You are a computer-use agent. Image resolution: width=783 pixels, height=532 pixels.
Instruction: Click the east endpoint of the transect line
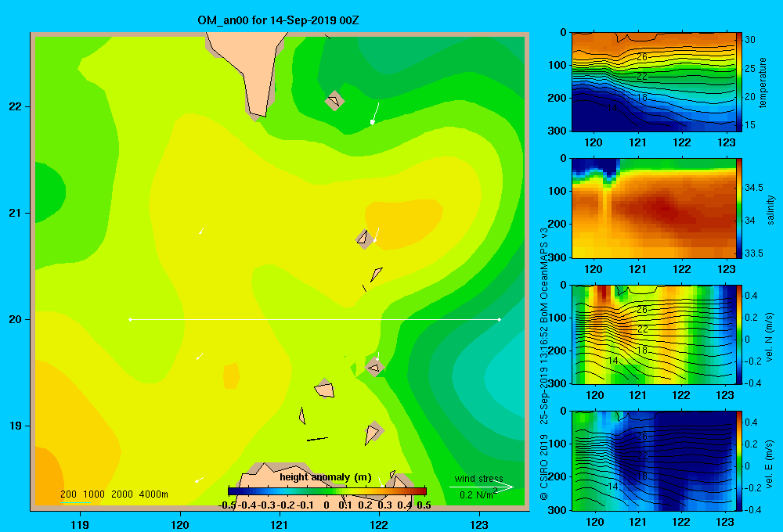[500, 319]
